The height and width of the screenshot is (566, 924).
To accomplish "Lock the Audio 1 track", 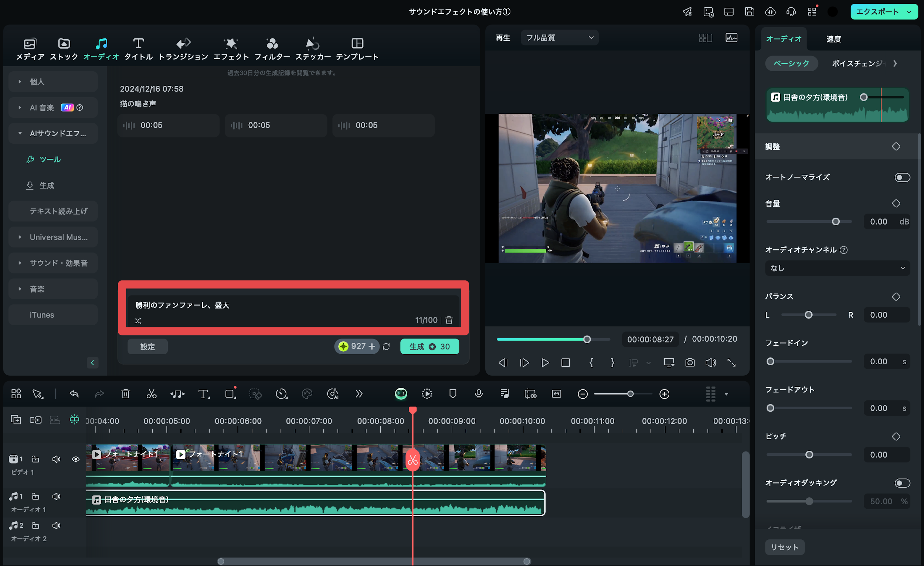I will coord(35,496).
